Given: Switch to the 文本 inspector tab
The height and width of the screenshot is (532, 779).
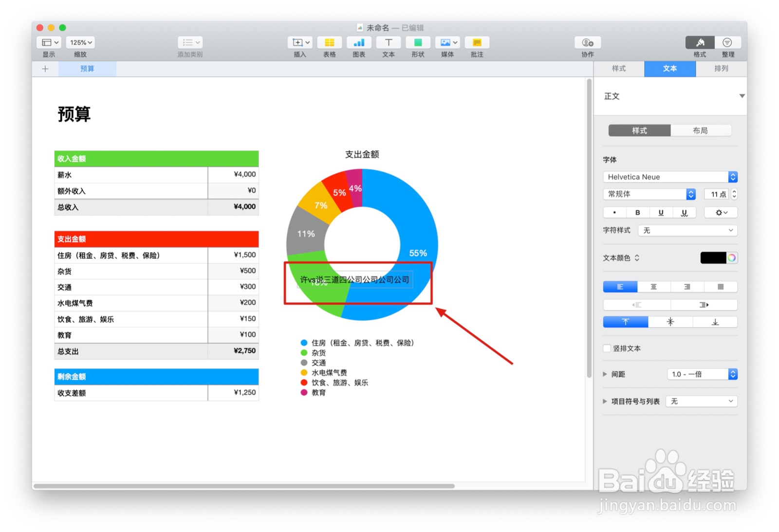Looking at the screenshot, I should coord(670,69).
